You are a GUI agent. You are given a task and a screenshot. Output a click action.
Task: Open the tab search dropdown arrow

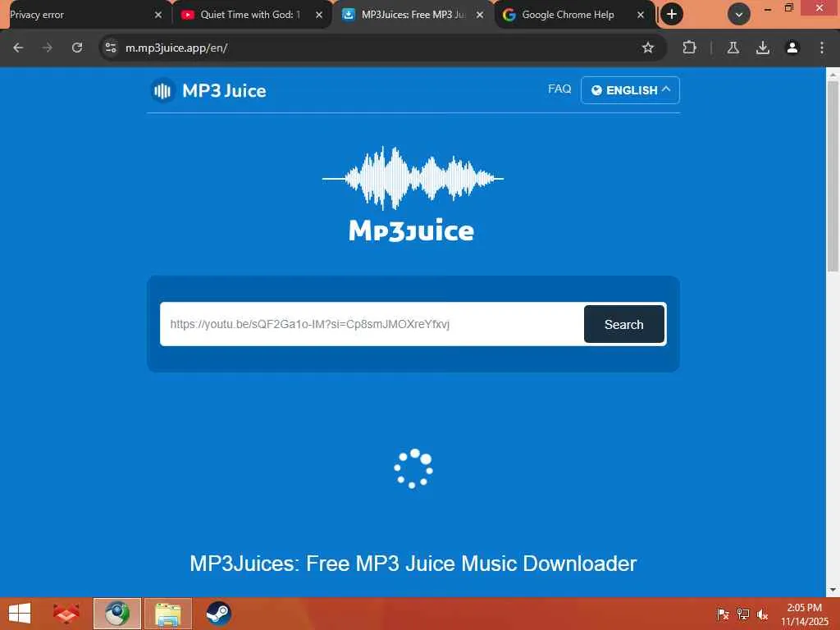pos(739,15)
